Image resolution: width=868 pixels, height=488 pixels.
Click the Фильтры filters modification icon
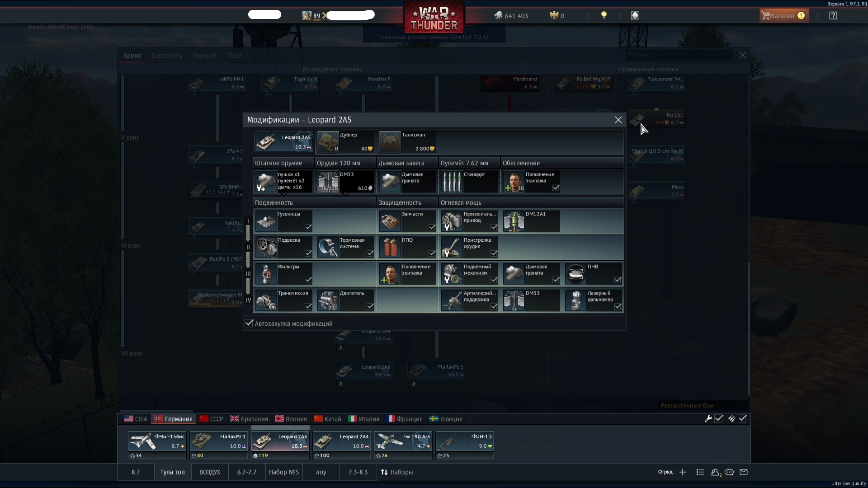[266, 274]
